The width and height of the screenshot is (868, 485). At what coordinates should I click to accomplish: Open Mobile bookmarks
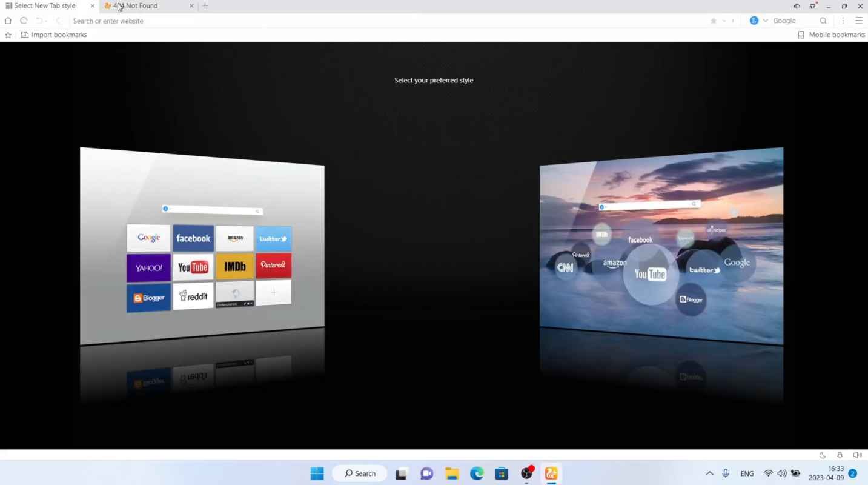pyautogui.click(x=831, y=35)
